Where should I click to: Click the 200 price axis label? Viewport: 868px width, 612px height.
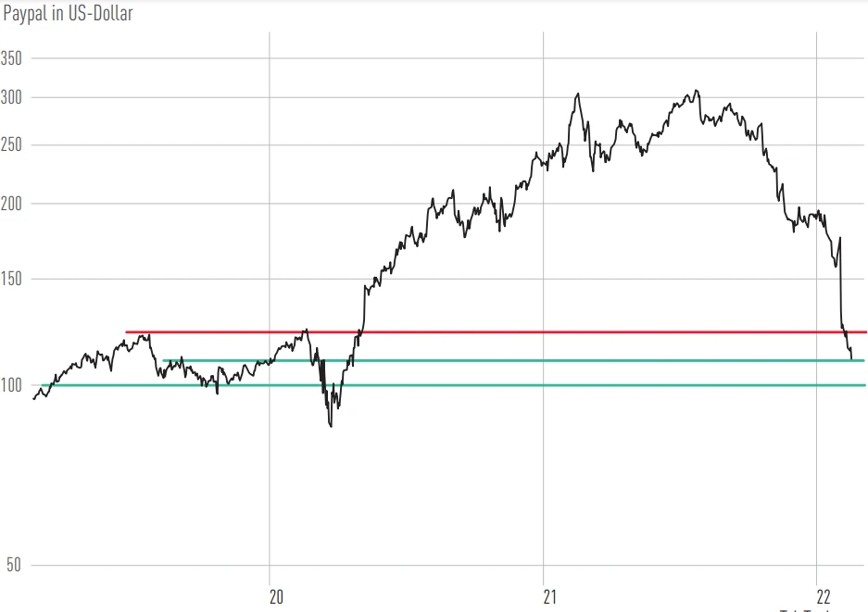pyautogui.click(x=14, y=204)
